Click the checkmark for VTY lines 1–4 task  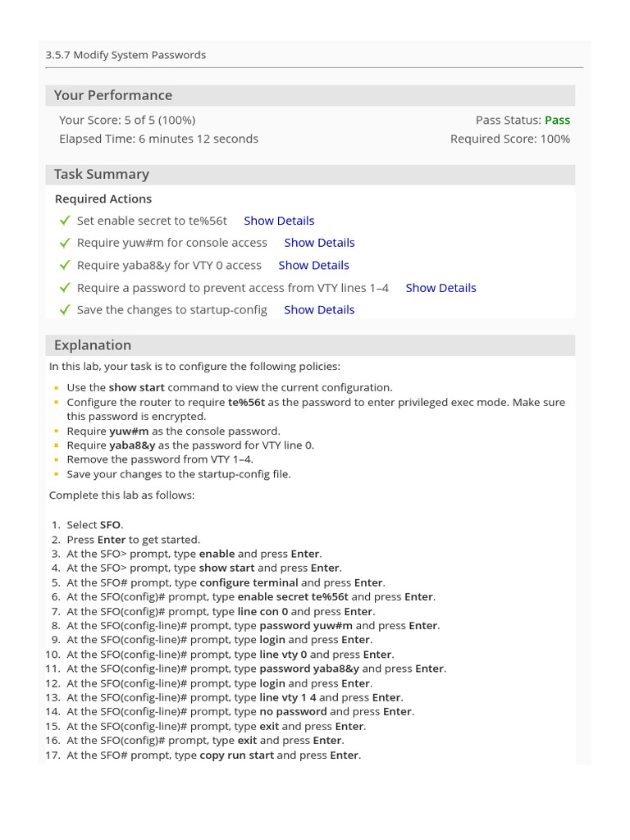[65, 288]
